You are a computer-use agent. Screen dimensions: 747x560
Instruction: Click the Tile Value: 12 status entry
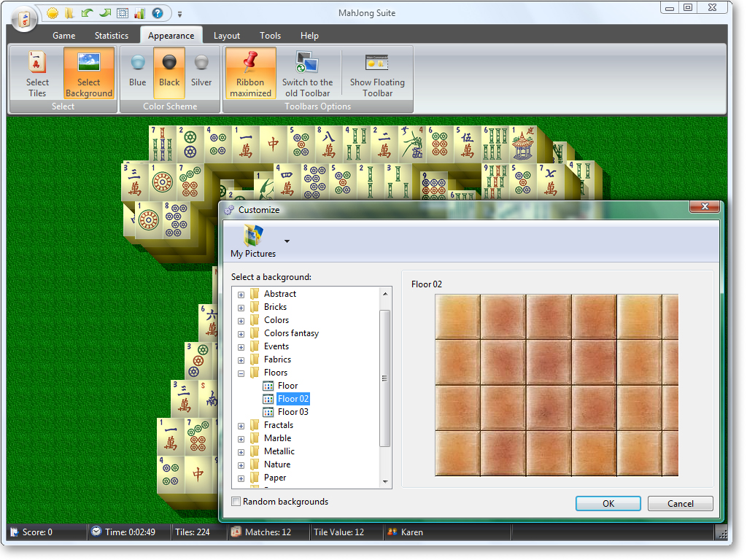pos(338,532)
